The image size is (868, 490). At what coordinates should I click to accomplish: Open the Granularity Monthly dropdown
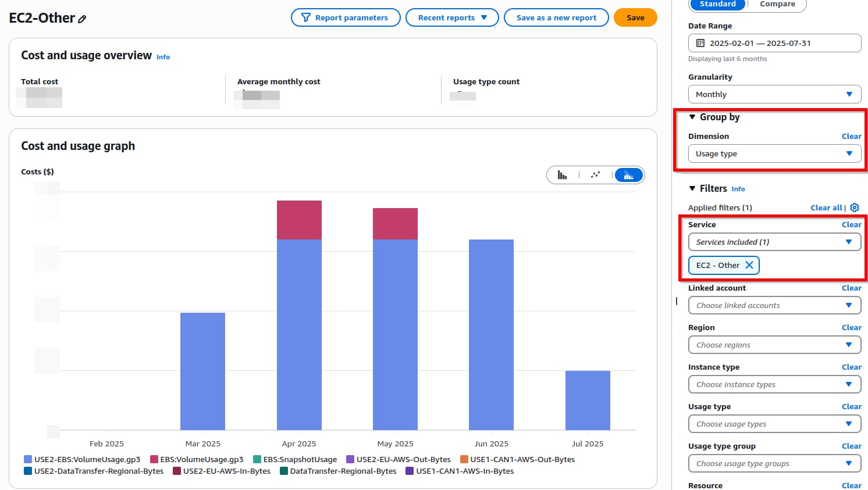coord(774,94)
